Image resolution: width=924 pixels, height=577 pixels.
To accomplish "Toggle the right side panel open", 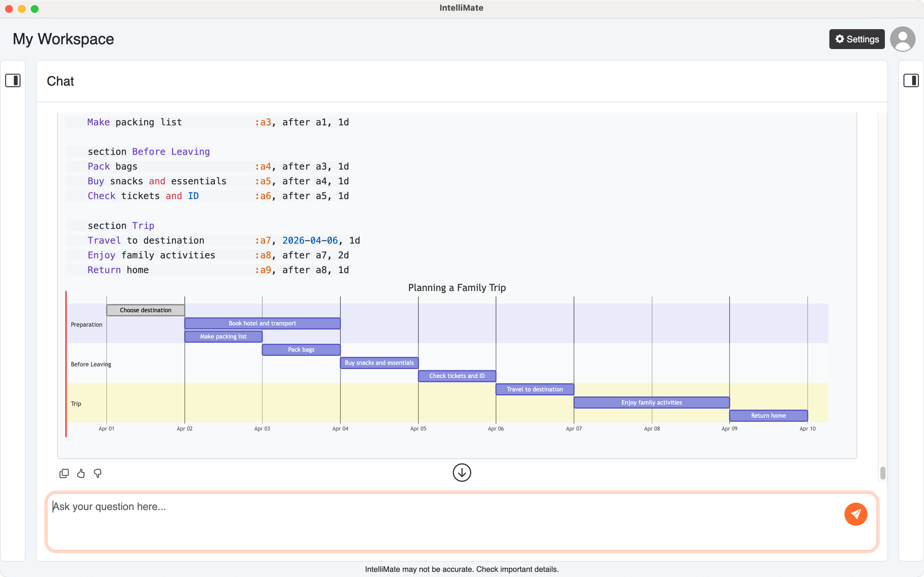I will pyautogui.click(x=911, y=80).
